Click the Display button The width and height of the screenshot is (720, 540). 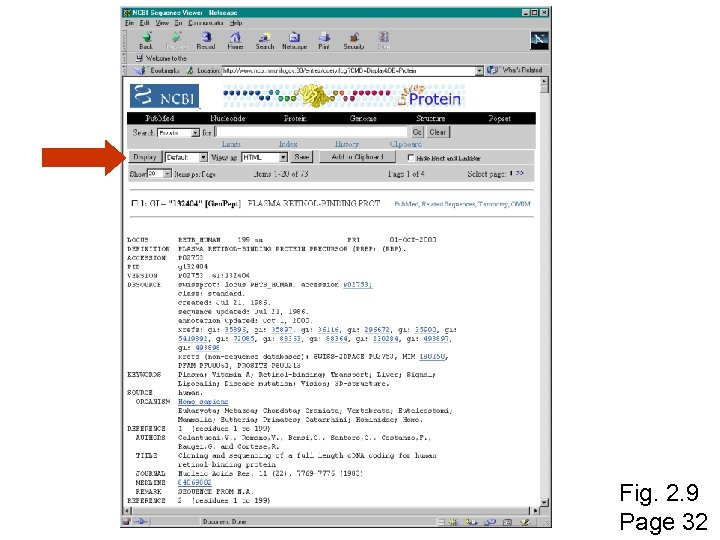point(145,157)
